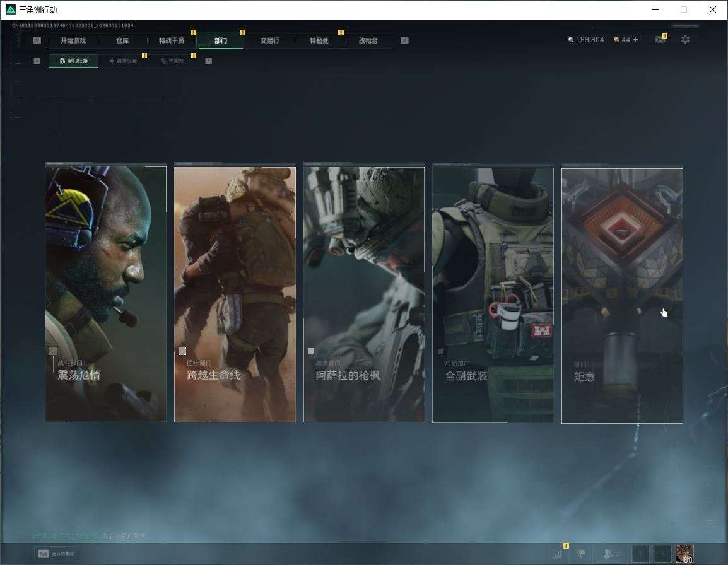Switch to the 开始游戏 tab
Screen dimensions: 728x565
tap(73, 40)
